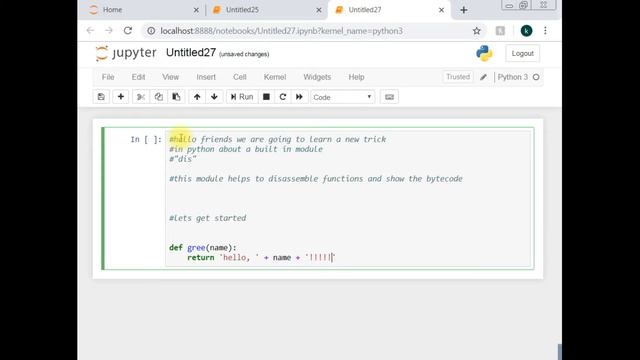Open the File menu
The image size is (640, 360).
point(108,77)
